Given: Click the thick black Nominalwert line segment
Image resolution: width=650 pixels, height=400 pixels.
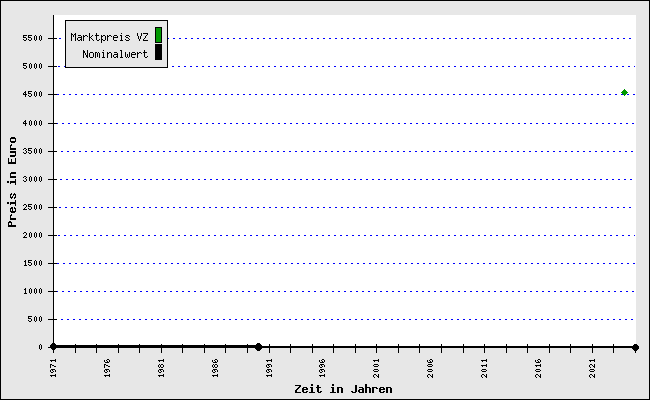Looking at the screenshot, I should (x=155, y=346).
